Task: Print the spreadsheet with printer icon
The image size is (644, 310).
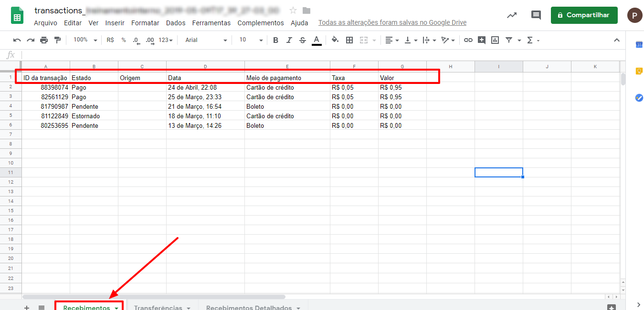Action: (44, 40)
